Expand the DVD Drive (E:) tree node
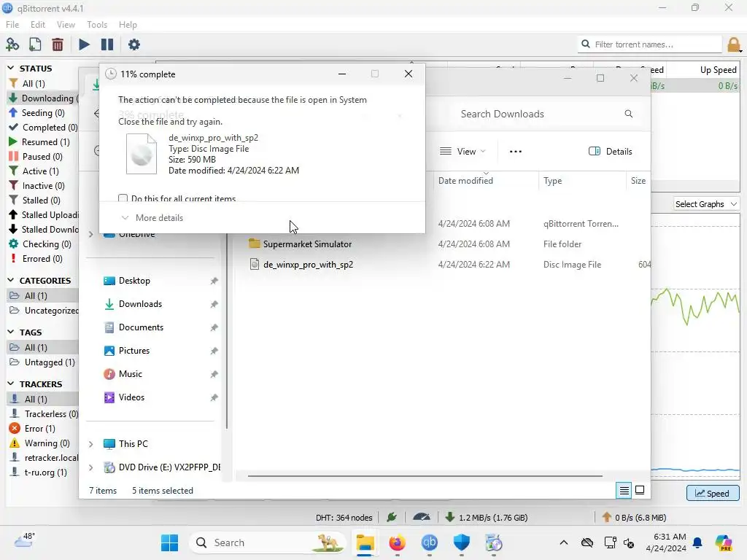Screen dimensions: 747x560 (x=91, y=467)
